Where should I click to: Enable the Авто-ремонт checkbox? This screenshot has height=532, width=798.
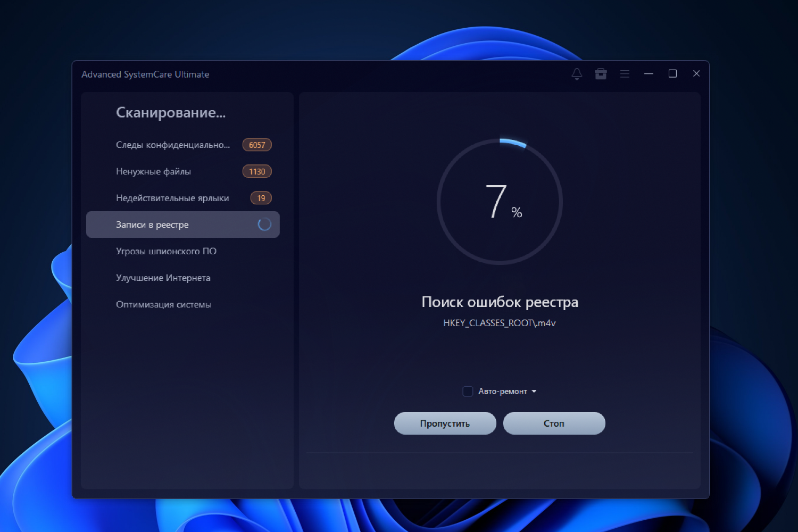coord(468,392)
